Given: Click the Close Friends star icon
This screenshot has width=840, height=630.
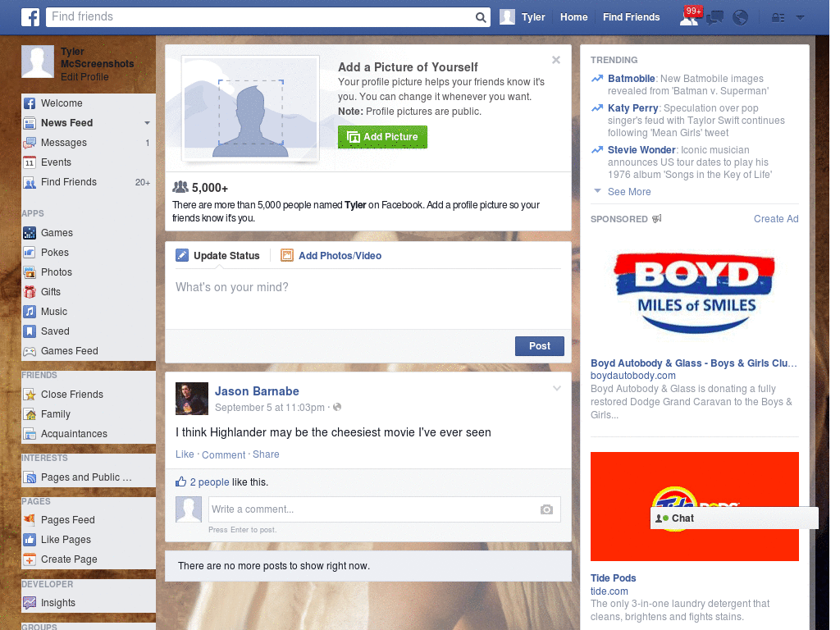Looking at the screenshot, I should click(x=30, y=395).
